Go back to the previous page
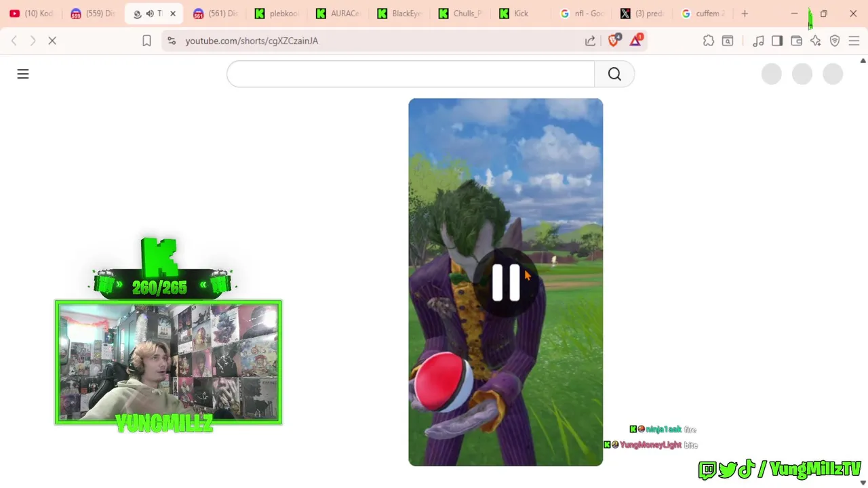868x488 pixels. click(x=14, y=41)
